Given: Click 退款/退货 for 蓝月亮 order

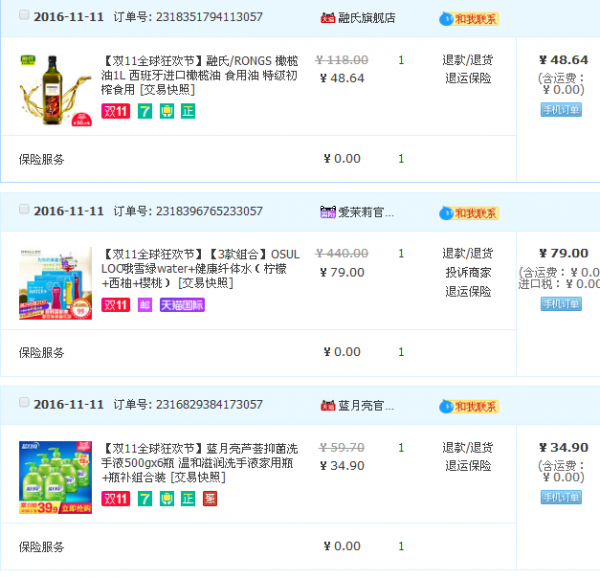Looking at the screenshot, I should tap(468, 448).
